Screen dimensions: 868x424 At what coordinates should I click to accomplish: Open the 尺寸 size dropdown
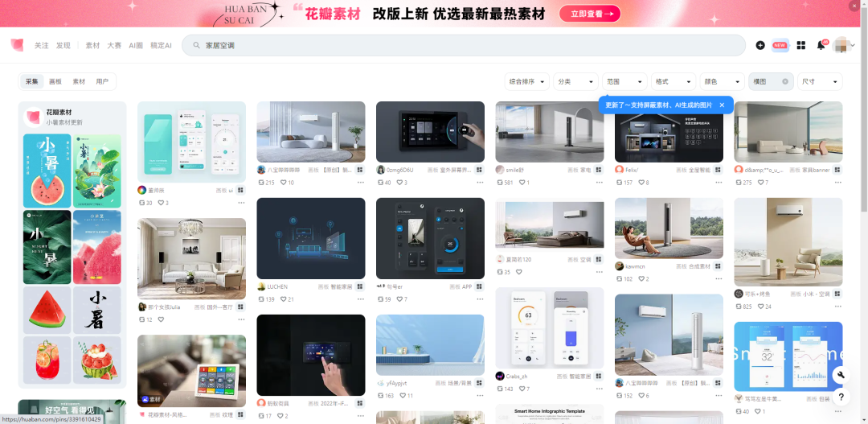pos(820,81)
